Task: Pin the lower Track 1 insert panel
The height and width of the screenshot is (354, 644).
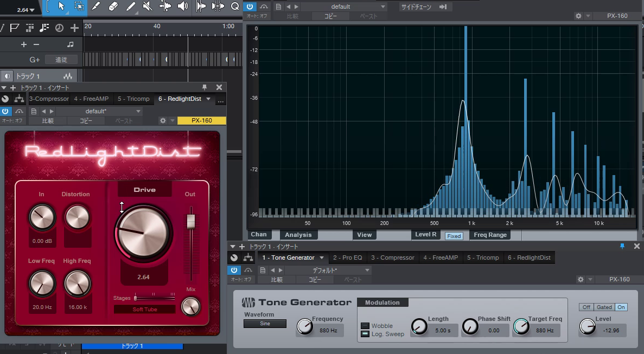Action: (x=622, y=246)
